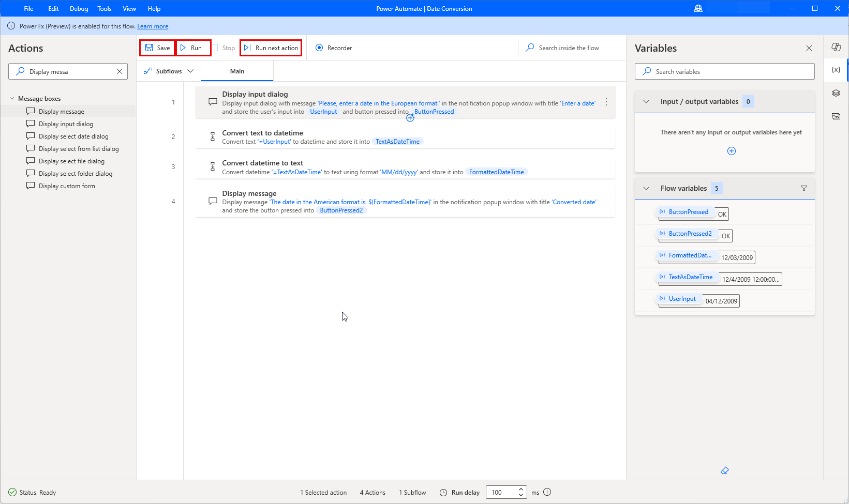This screenshot has height=504, width=849.
Task: Open the Subflows dropdown
Action: 169,71
